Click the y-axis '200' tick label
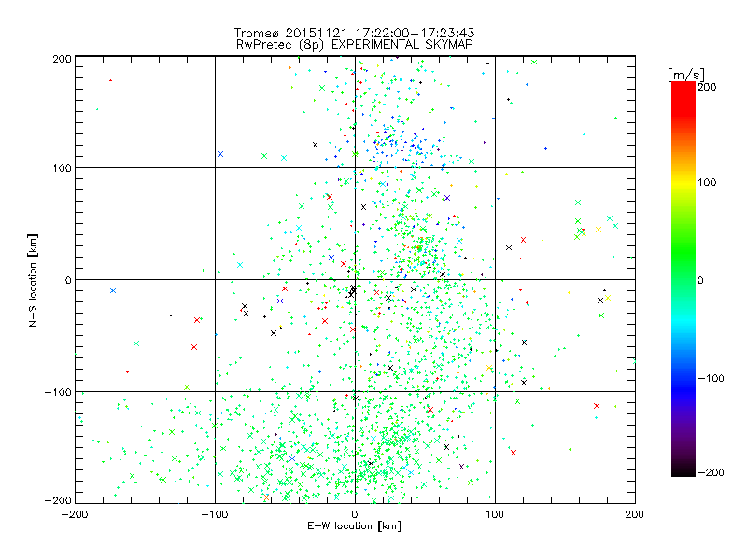This screenshot has width=747, height=560. point(62,59)
